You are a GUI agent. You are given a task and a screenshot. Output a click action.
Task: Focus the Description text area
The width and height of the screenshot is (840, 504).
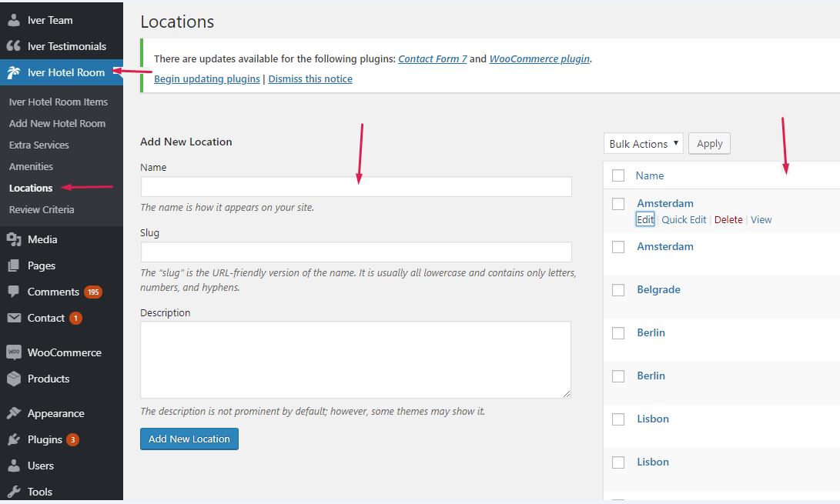356,359
